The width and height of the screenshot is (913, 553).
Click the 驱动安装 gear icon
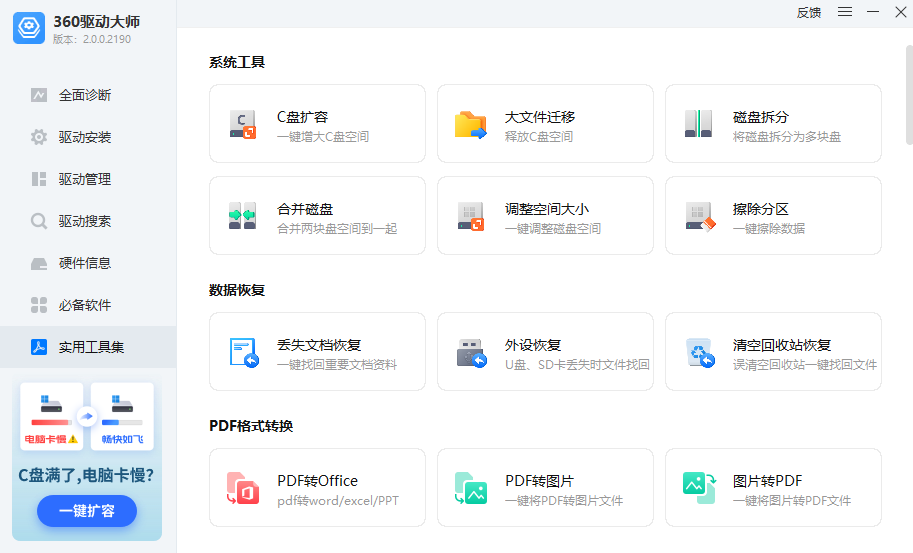39,137
